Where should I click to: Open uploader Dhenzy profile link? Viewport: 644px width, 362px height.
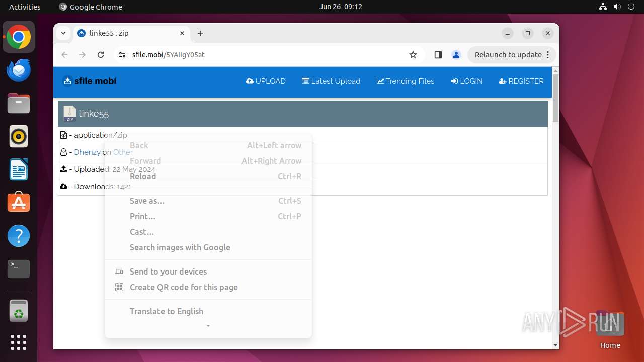point(87,152)
